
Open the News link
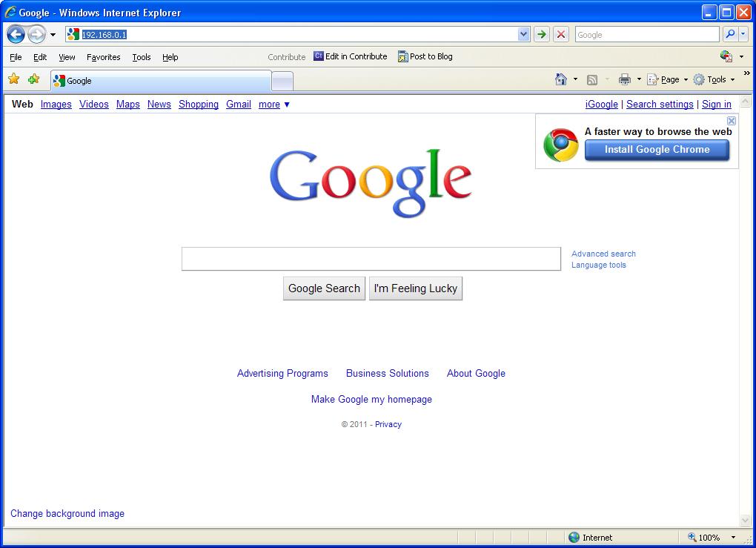click(x=159, y=105)
